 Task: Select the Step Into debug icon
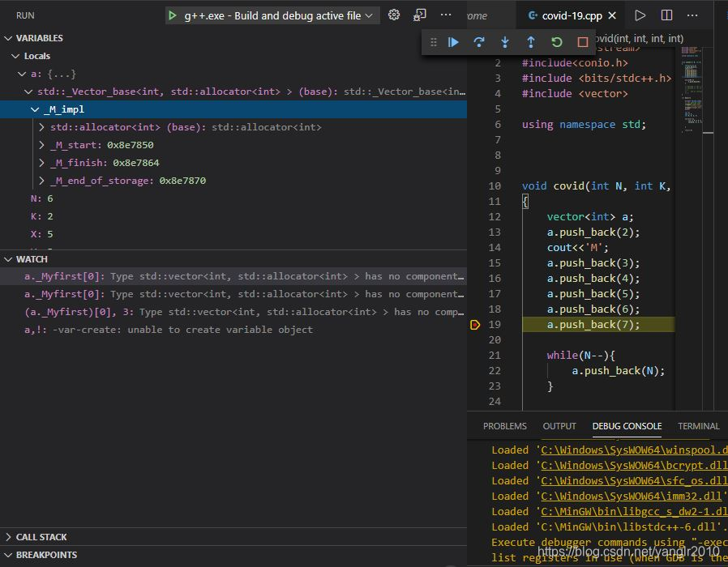click(x=505, y=42)
